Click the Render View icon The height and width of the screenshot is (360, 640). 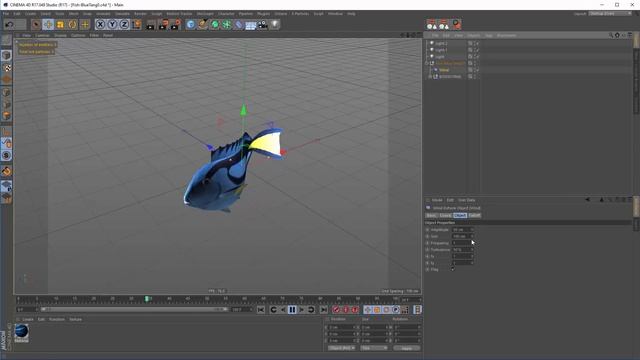pos(151,24)
